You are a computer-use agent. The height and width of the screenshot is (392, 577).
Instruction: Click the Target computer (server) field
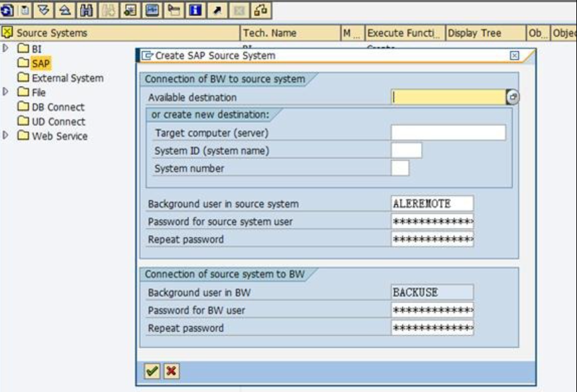(448, 132)
